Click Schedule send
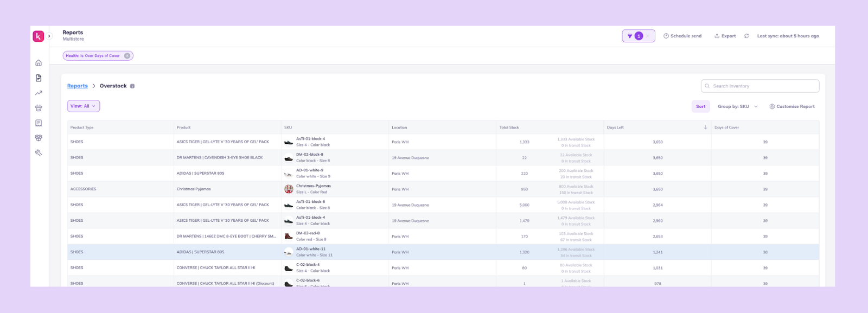The image size is (868, 313). 682,36
